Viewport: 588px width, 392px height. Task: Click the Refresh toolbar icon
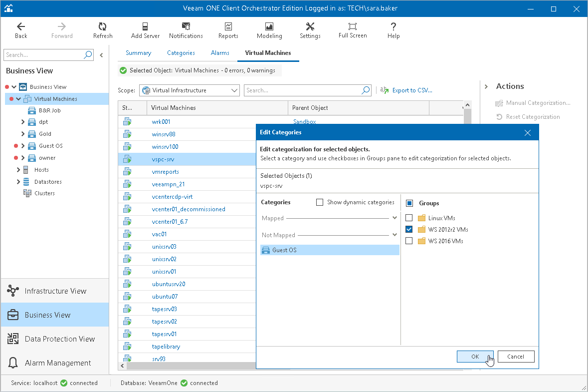(102, 26)
